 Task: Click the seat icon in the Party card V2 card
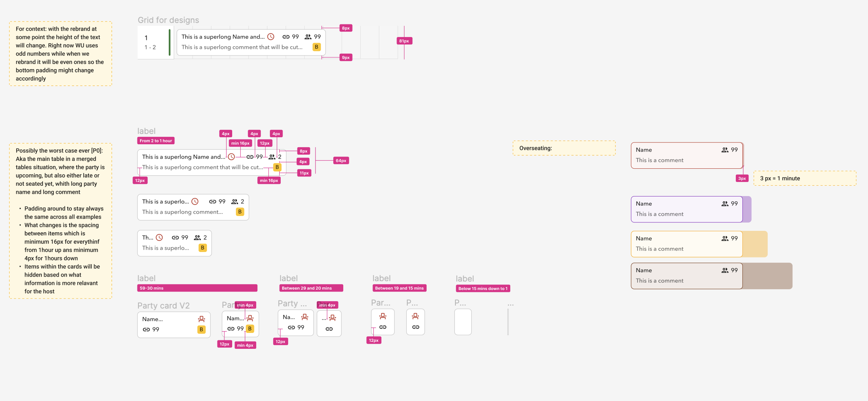pos(201,319)
